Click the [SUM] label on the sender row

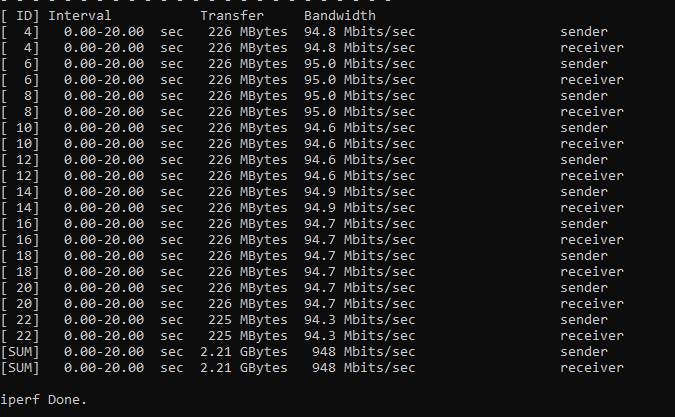click(20, 352)
